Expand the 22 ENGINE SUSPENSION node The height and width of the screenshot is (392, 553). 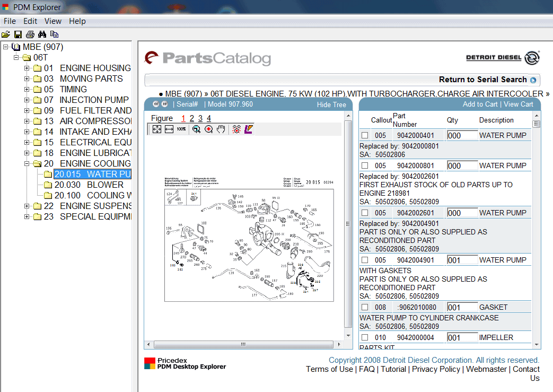pos(27,206)
